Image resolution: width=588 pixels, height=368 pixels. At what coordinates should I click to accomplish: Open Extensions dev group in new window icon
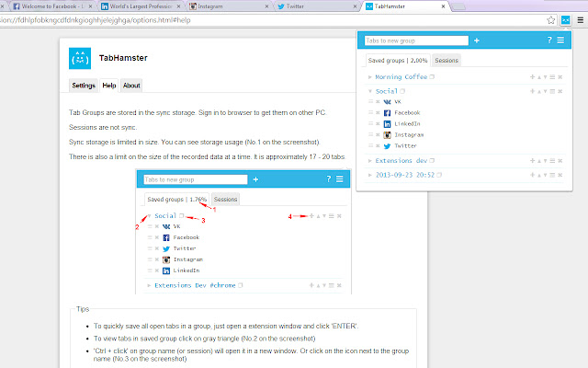point(432,161)
